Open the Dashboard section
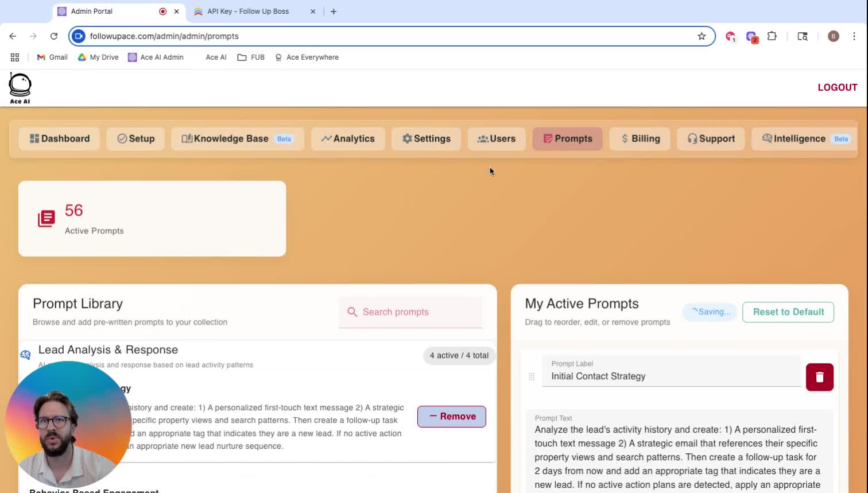Screen dimensions: 868x493 59,138
